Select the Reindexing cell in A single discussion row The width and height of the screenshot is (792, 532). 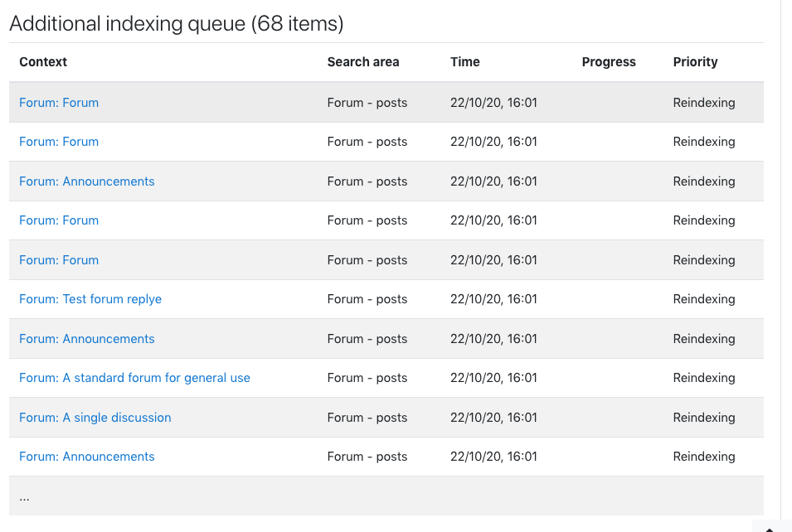click(x=703, y=418)
